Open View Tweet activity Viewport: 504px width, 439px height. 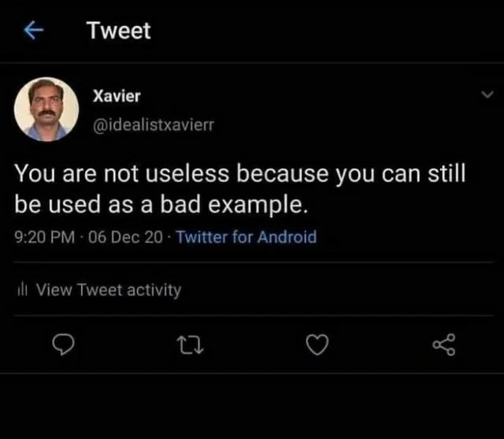pyautogui.click(x=109, y=290)
